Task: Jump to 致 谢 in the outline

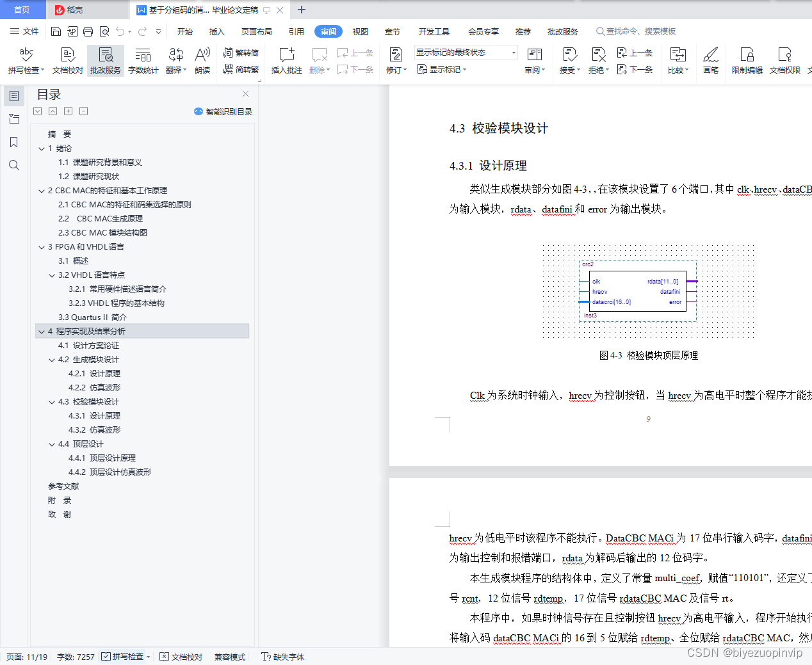Action: [60, 515]
